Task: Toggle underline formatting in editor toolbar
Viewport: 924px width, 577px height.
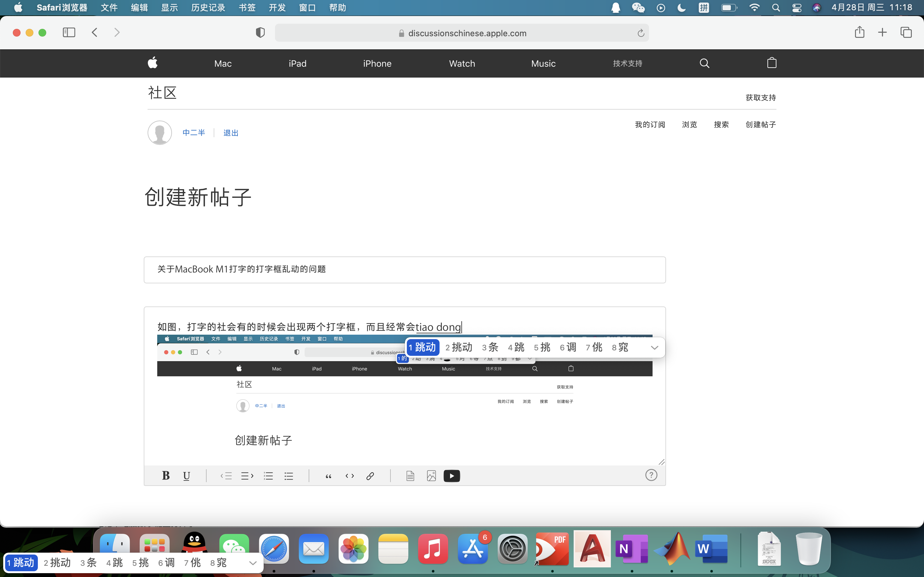Action: [186, 475]
